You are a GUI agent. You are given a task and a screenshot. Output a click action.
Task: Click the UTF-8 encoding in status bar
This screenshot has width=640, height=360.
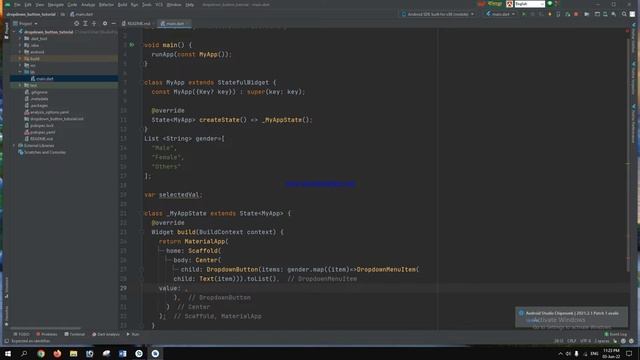[x=585, y=341]
